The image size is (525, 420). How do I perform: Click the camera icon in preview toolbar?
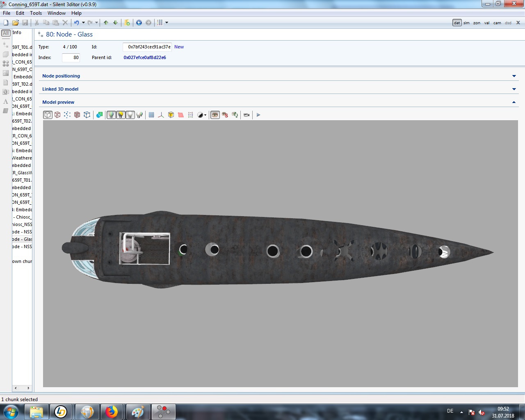(247, 115)
